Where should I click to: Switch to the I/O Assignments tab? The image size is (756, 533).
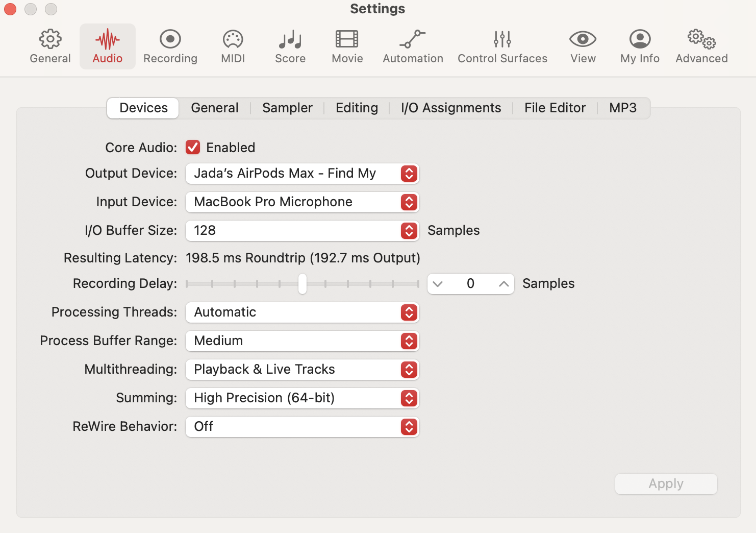coord(451,108)
